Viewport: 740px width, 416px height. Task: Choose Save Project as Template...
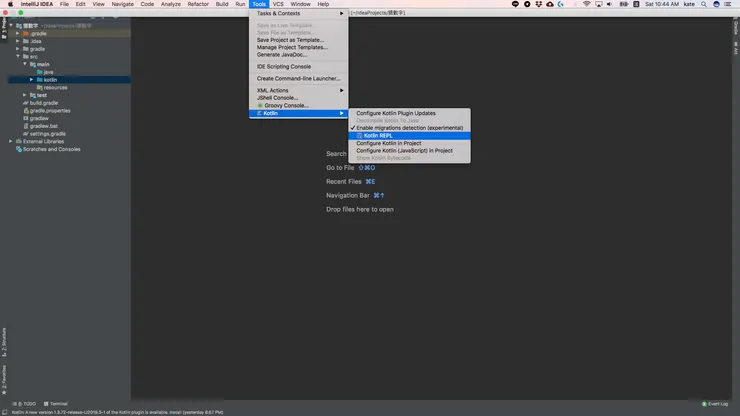coord(298,40)
